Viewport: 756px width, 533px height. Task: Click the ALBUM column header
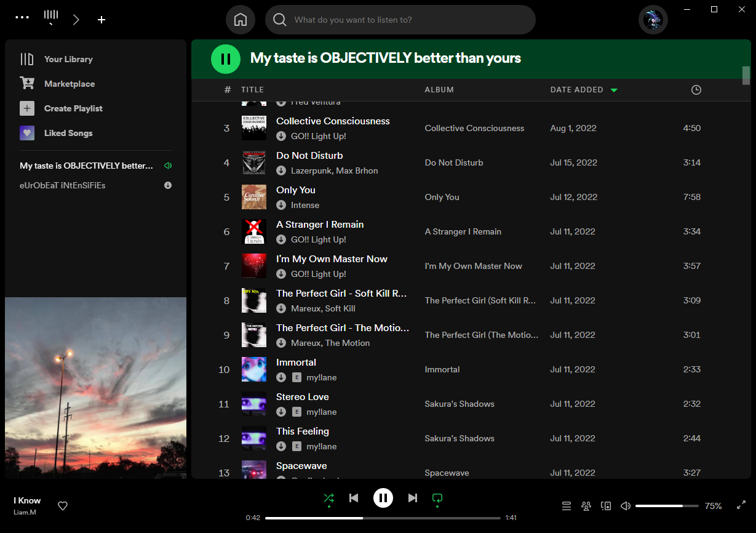(x=439, y=90)
